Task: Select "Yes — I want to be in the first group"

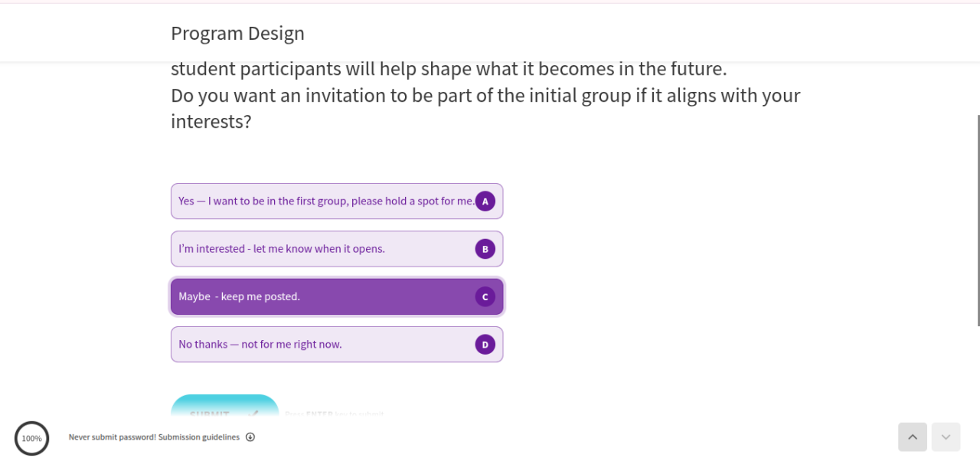Action: pos(326,201)
